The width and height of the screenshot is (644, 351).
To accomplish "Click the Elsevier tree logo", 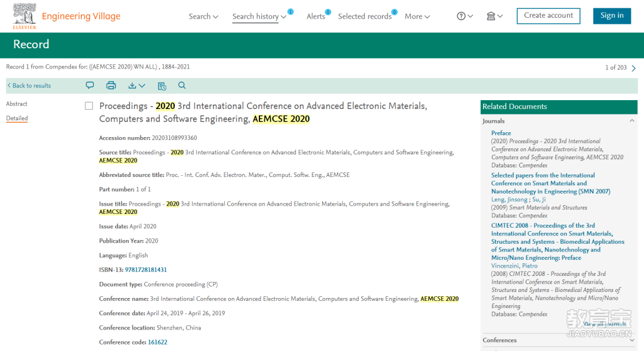I will 24,16.
